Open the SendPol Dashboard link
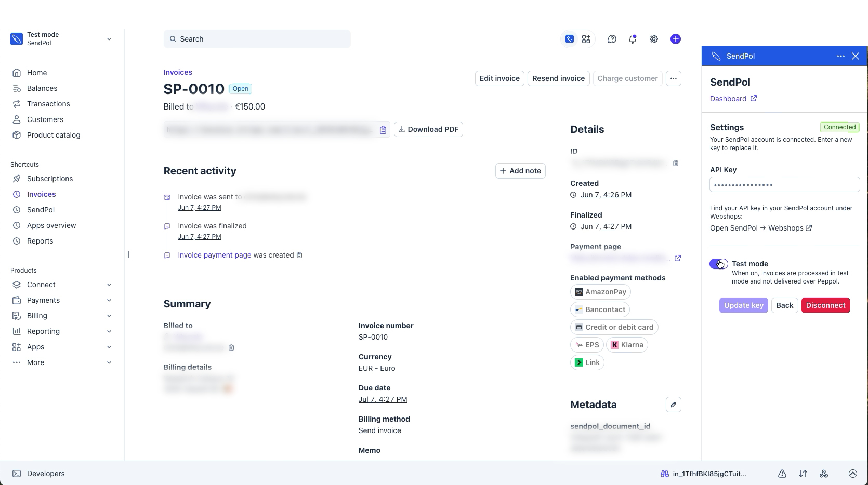Viewport: 868px width, 485px height. click(733, 99)
